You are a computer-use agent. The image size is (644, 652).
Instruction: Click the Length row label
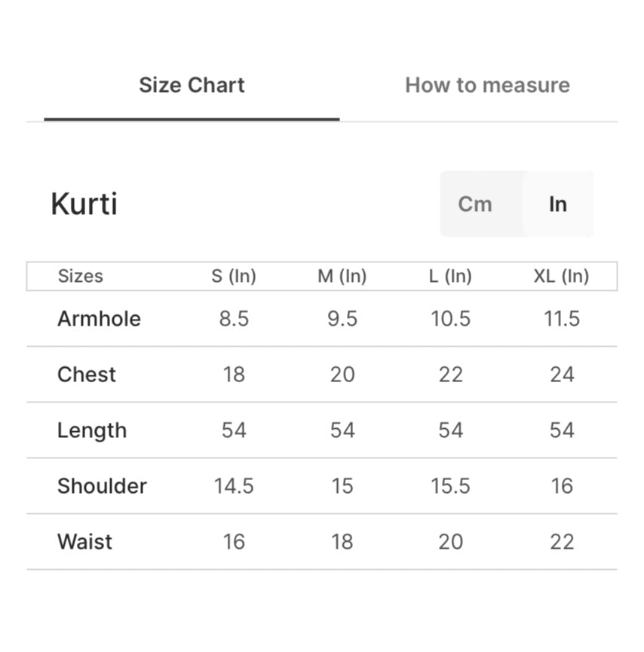pos(92,430)
